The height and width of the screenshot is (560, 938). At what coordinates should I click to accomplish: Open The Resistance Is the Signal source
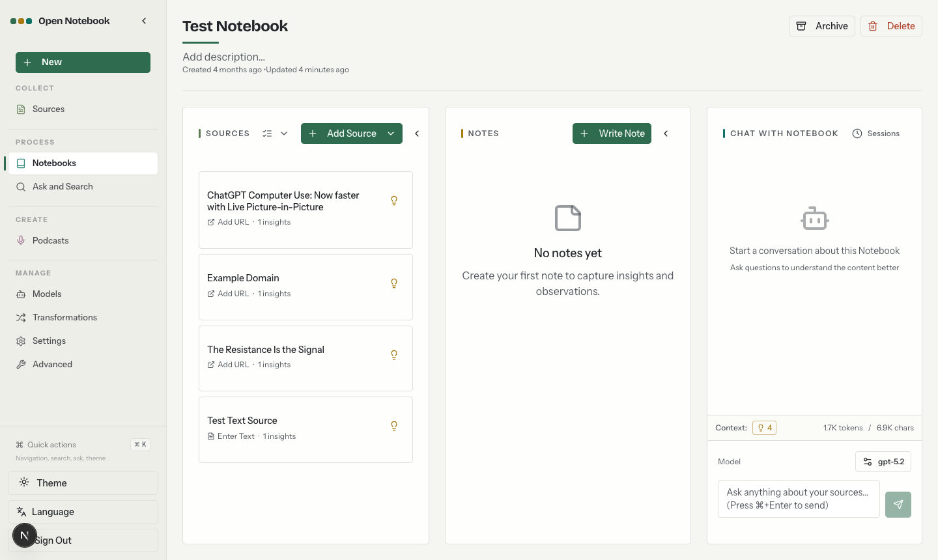(306, 358)
